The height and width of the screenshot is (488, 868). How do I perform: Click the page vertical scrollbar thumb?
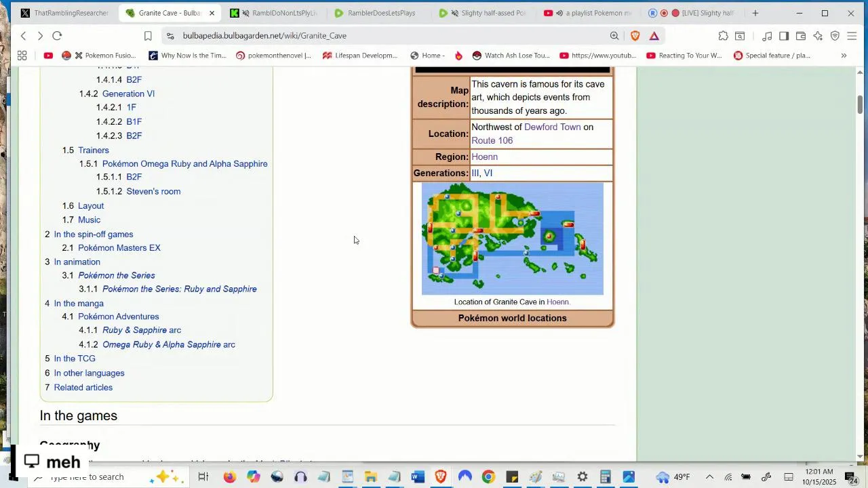(861, 104)
